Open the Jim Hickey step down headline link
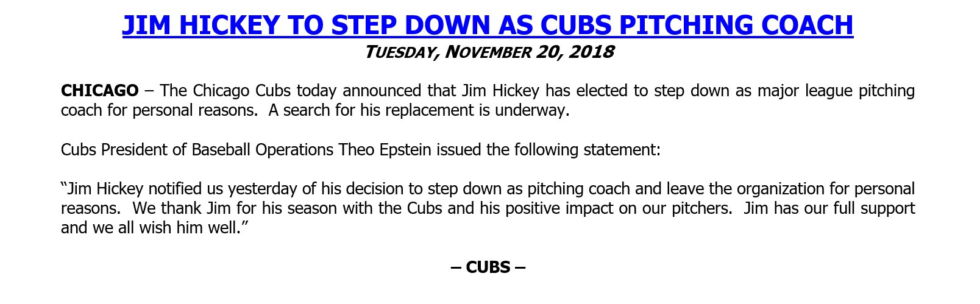The width and height of the screenshot is (980, 304). (x=488, y=25)
